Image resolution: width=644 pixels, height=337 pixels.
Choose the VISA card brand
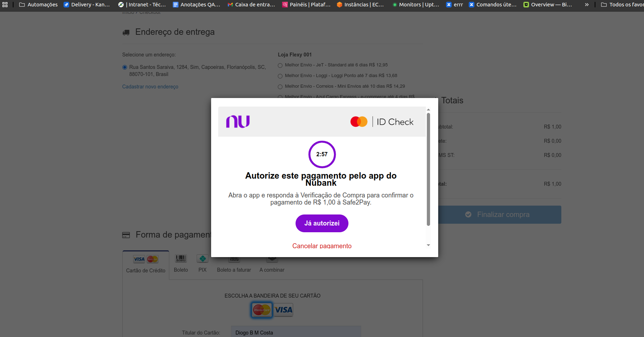click(284, 310)
